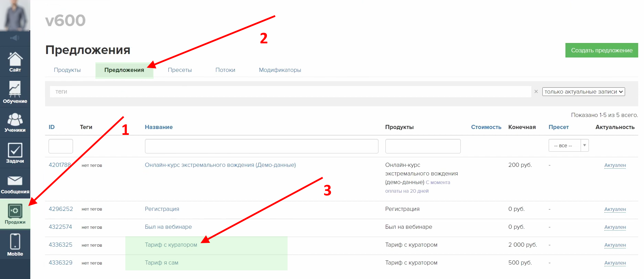Switch to the Продукты tab

coord(67,70)
